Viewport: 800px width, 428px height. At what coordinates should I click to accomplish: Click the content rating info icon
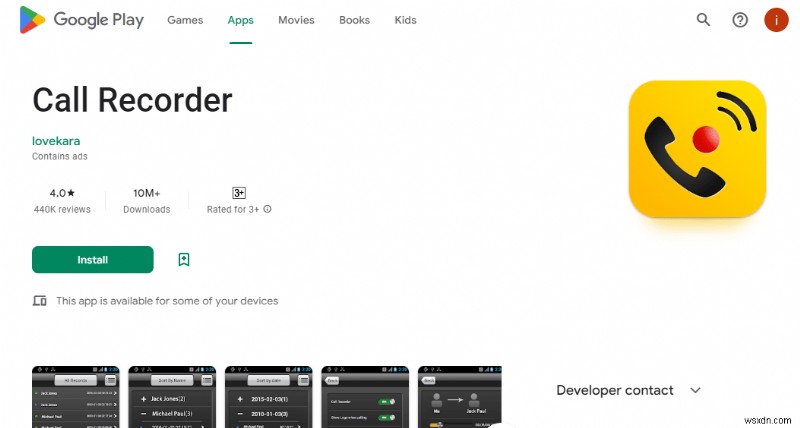tap(268, 210)
